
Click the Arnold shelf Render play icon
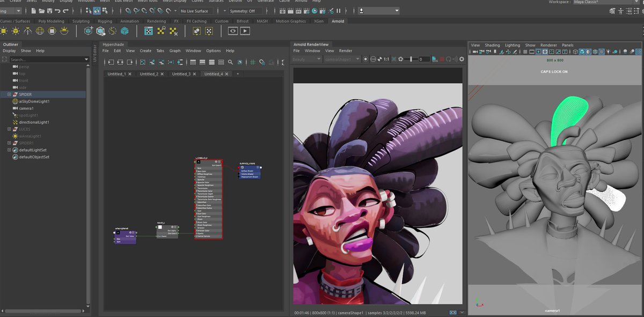[x=245, y=31]
